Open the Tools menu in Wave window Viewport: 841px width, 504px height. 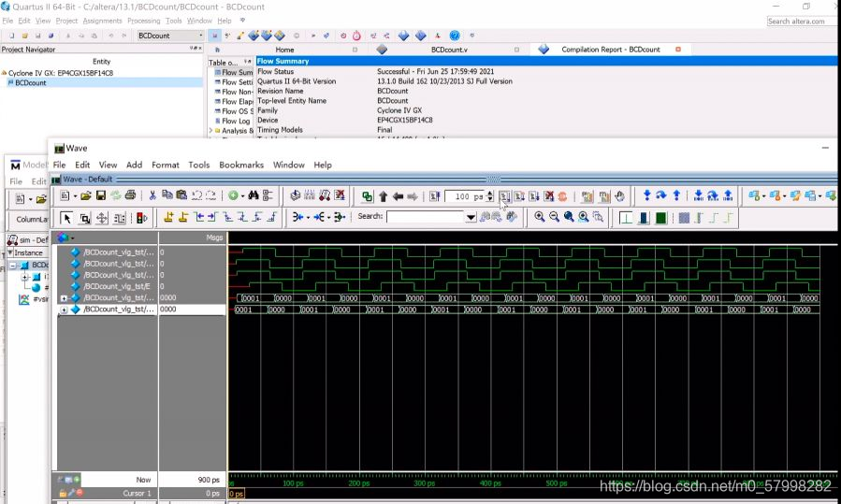click(x=198, y=166)
